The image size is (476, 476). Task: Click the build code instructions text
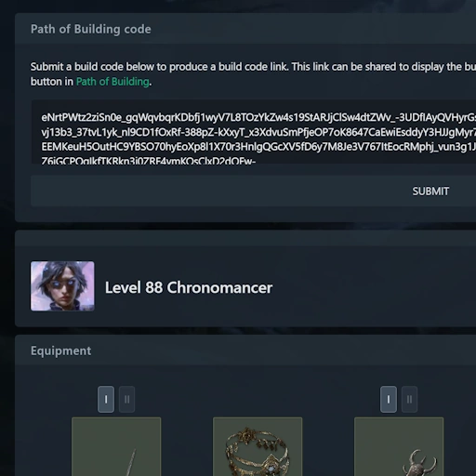coord(253,74)
